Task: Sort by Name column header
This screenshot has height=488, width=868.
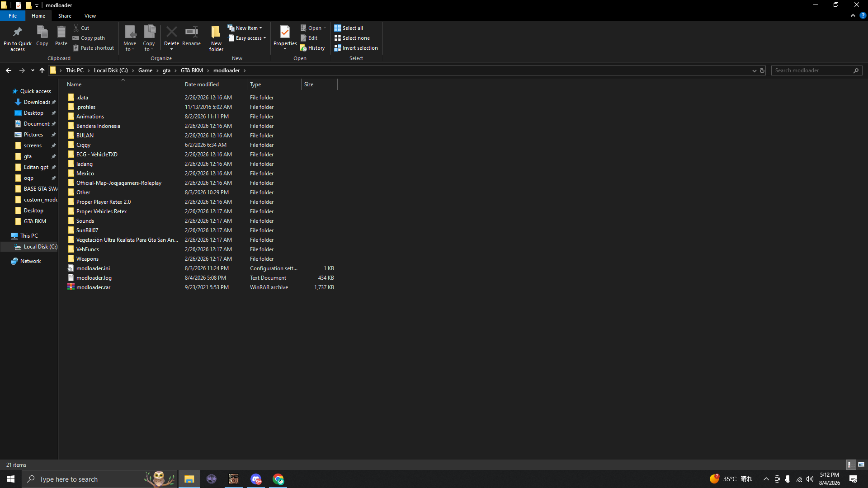Action: [123, 84]
